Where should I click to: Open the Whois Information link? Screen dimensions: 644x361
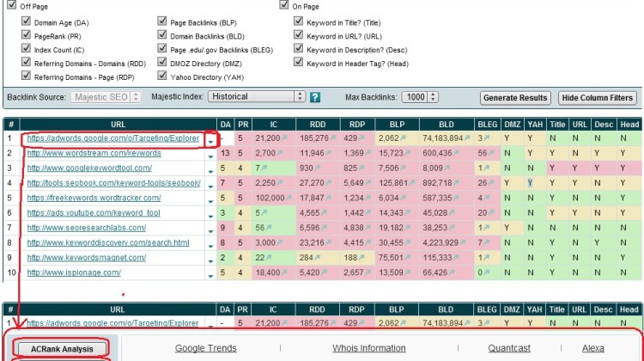369,348
